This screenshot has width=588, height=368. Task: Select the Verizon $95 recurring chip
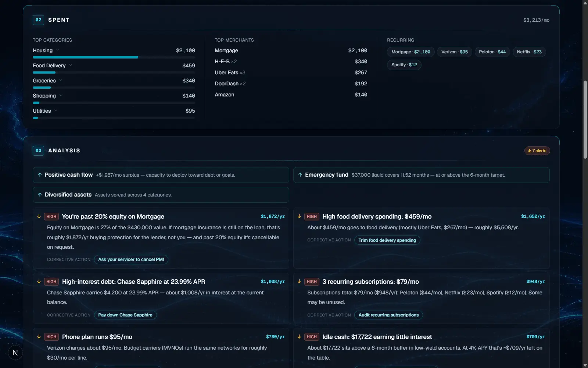click(x=455, y=52)
